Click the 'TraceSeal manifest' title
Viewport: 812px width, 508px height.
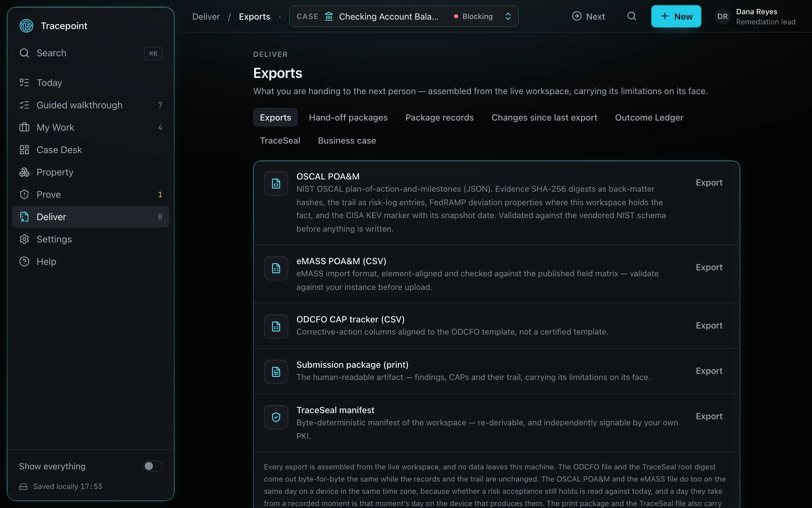(335, 410)
